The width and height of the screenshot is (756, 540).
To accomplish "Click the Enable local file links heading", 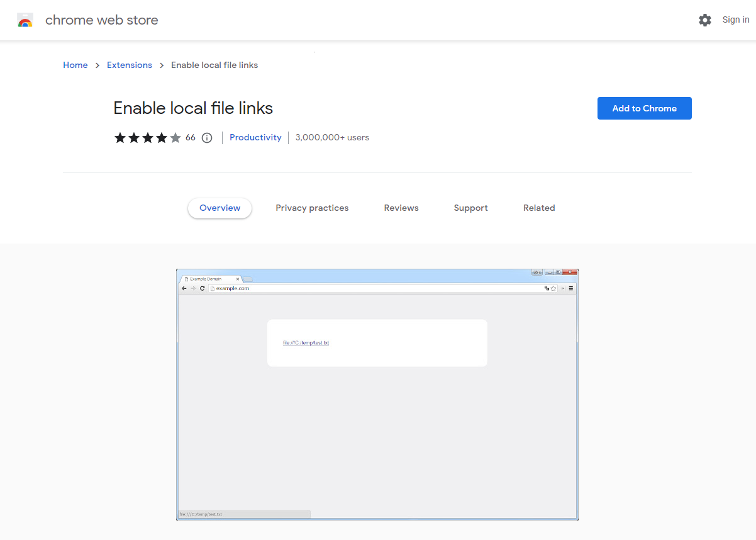I will point(193,108).
